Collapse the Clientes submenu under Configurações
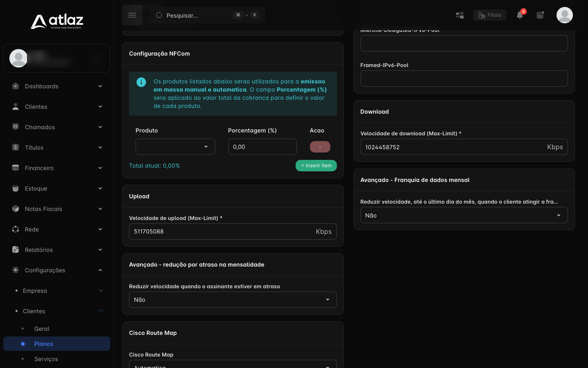Image resolution: width=588 pixels, height=368 pixels. [x=100, y=311]
